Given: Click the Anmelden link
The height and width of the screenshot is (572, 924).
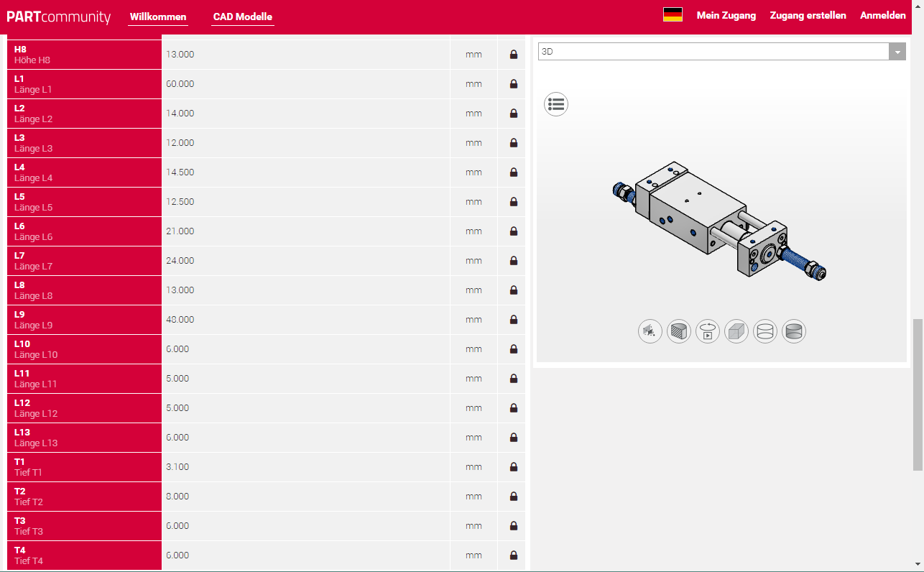Looking at the screenshot, I should point(882,15).
